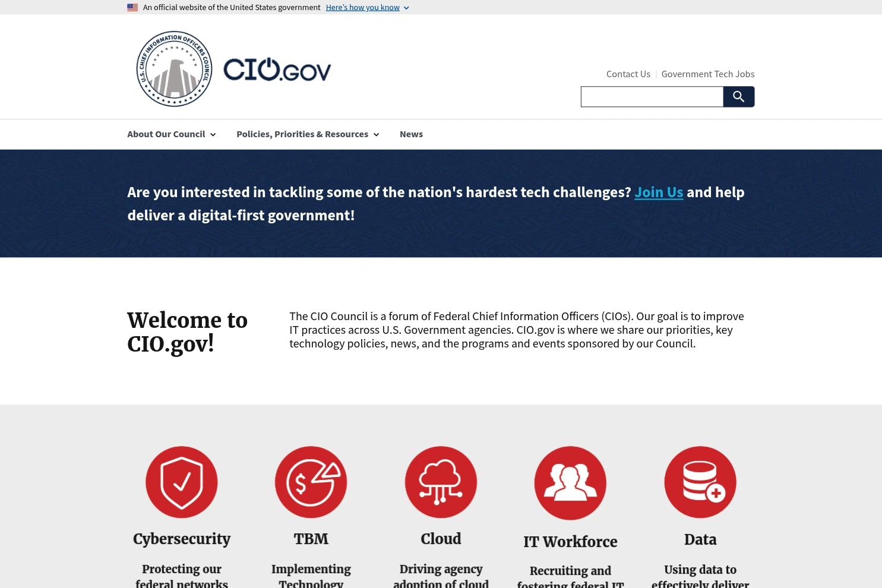Click the Cloud icon

pos(441,482)
